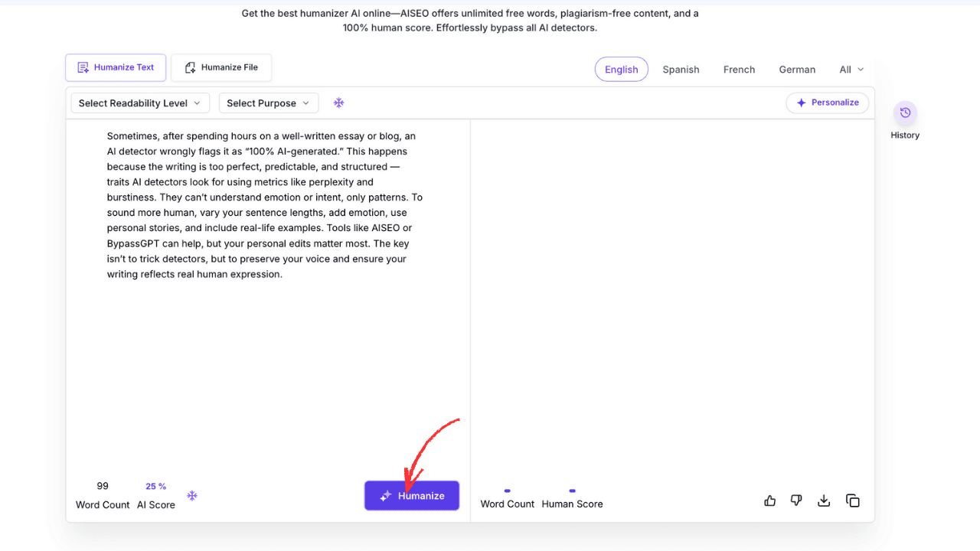
Task: Click inside the input text paragraph
Action: click(264, 205)
